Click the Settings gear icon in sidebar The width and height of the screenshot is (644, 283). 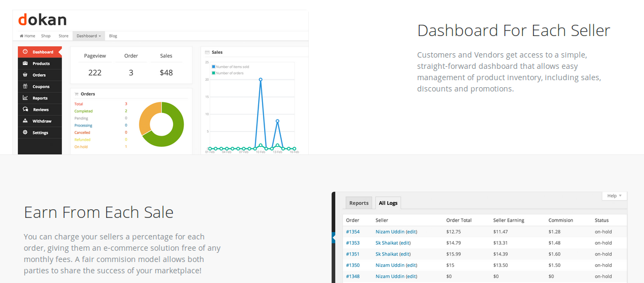point(25,132)
